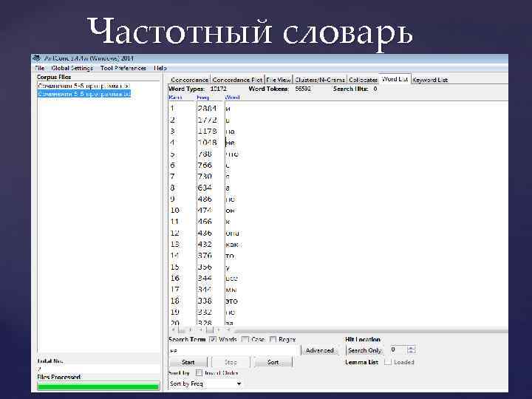Toggle the Invert Order checkbox
The height and width of the screenshot is (399, 532).
(x=199, y=373)
